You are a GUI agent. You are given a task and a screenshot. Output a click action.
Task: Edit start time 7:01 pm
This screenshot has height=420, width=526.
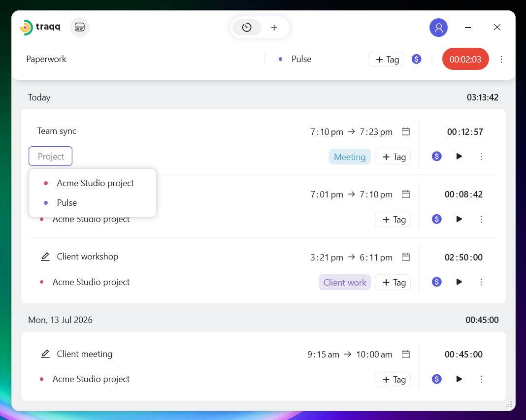tap(327, 194)
